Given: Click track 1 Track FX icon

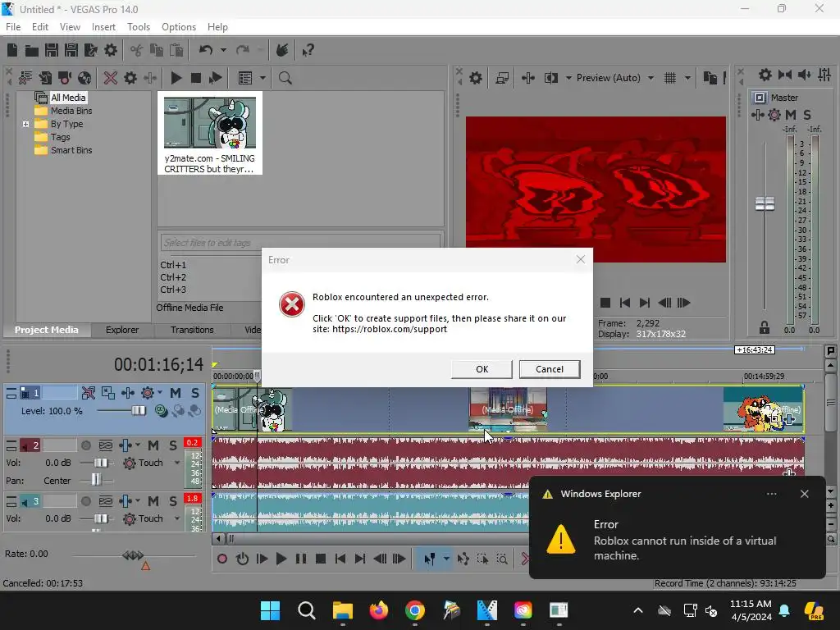Looking at the screenshot, I should point(127,393).
